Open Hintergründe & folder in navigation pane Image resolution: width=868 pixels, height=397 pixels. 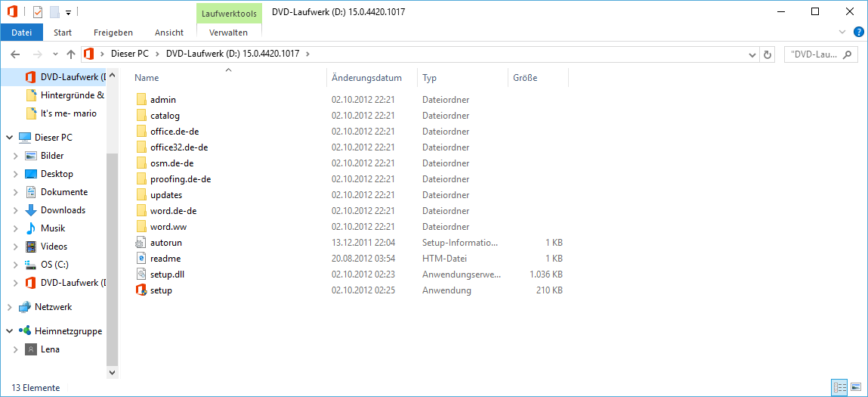coord(65,95)
